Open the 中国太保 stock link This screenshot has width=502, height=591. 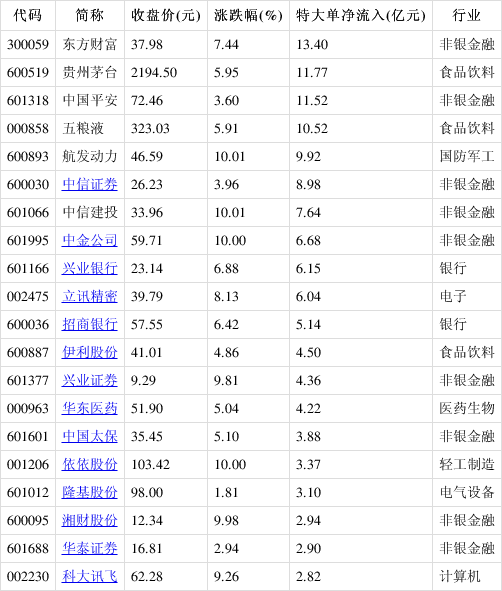click(x=90, y=436)
